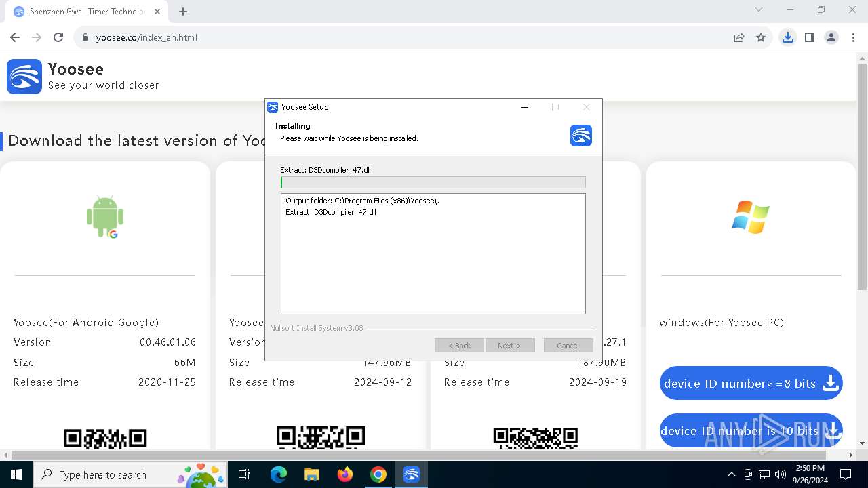Click the Yoosee logo in page header
Screen dimensions: 868x488
[24, 76]
